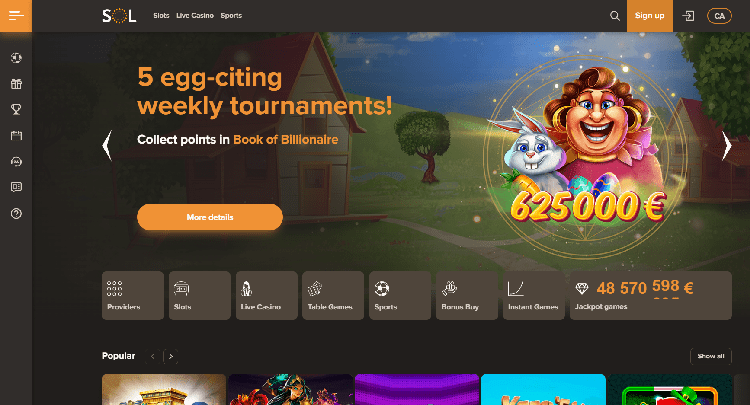750x405 pixels.
Task: Open the trophy tournaments sidebar icon
Action: point(16,109)
